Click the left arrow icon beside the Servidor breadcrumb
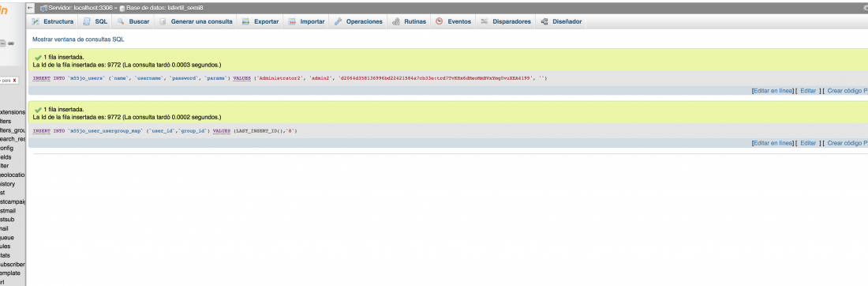Screen dimensions: 868x286 31,9
